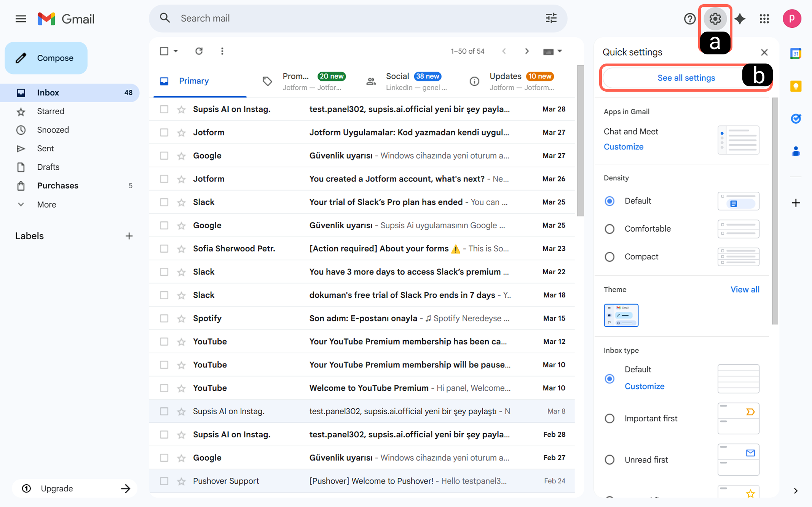Create a new label with plus icon
Image resolution: width=812 pixels, height=507 pixels.
pos(129,236)
